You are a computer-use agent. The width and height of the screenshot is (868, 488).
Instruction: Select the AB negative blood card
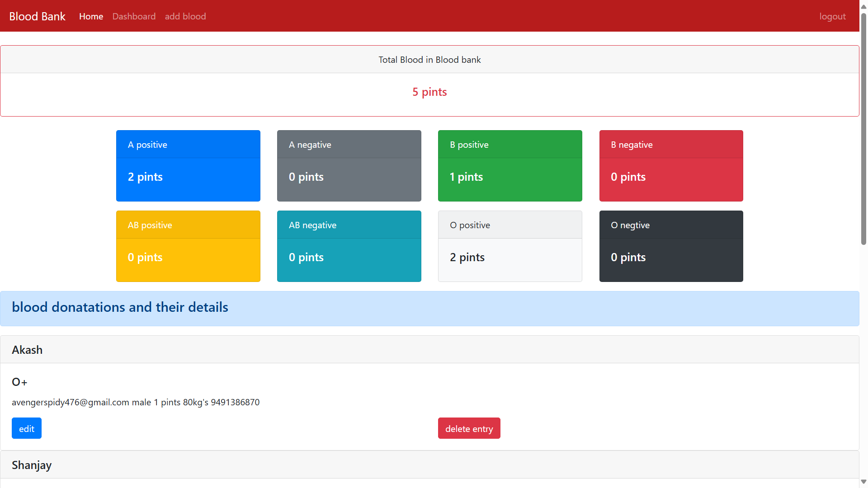coord(349,246)
